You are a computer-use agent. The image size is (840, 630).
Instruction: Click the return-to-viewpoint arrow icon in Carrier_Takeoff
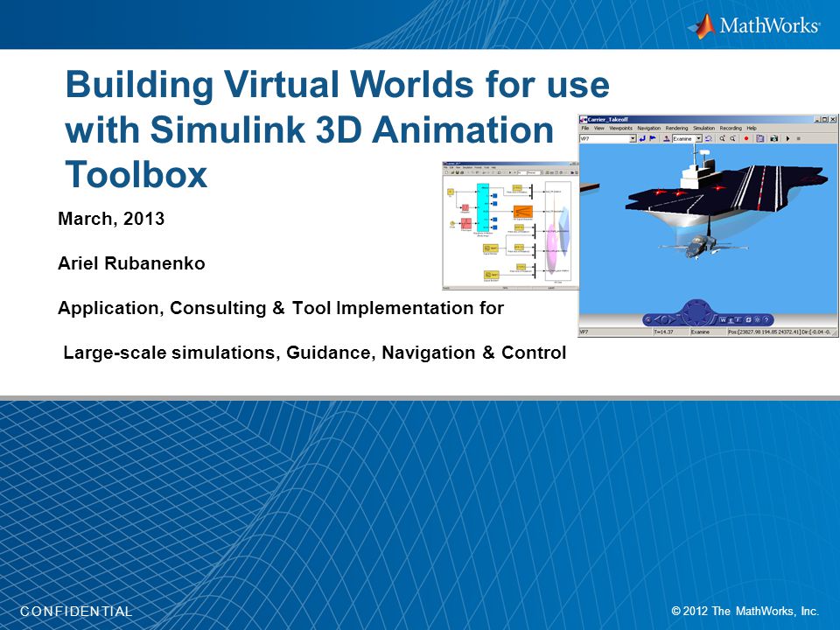642,138
